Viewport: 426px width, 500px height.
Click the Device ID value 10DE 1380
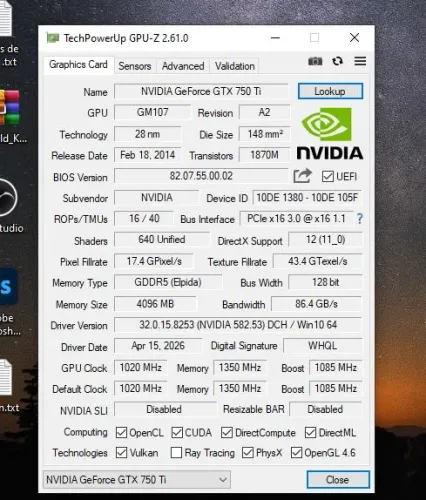tap(307, 197)
